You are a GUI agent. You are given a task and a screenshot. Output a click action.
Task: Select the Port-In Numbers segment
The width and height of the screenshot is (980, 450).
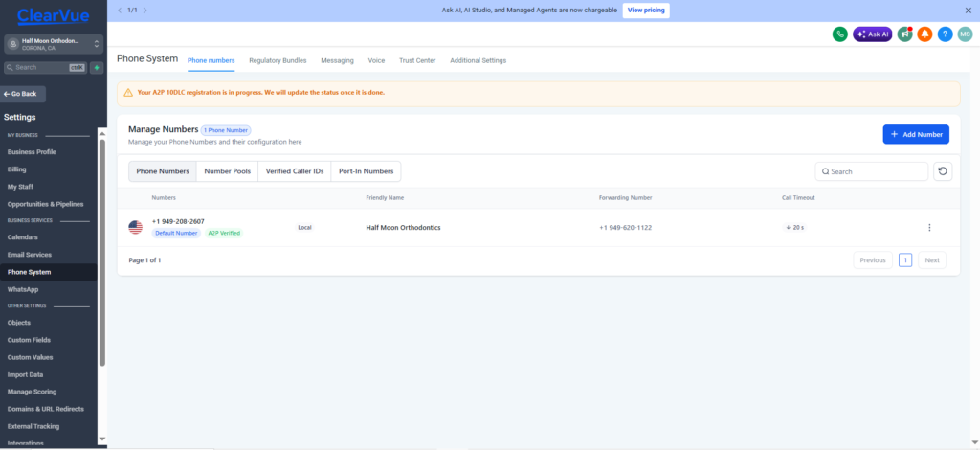click(367, 171)
